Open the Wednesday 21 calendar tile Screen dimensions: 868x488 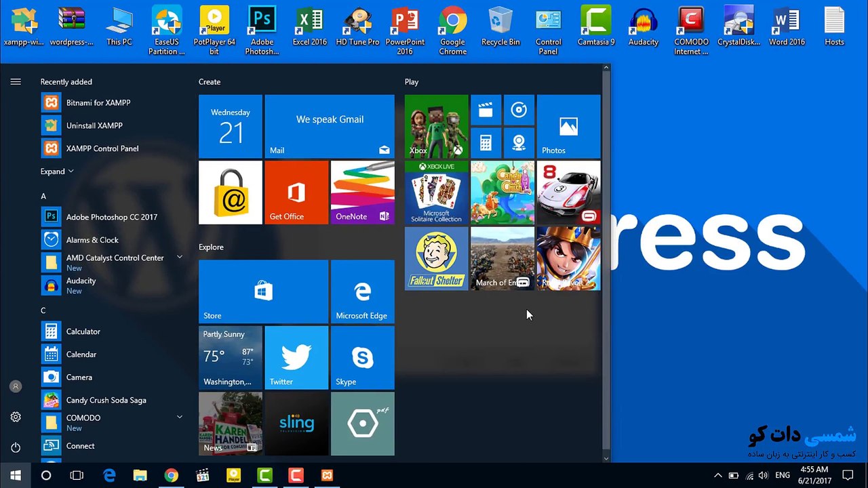(231, 126)
